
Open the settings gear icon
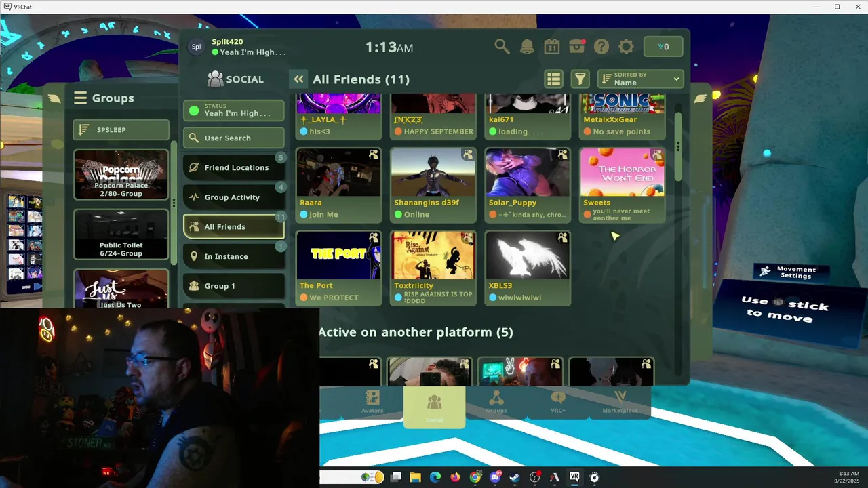click(626, 47)
